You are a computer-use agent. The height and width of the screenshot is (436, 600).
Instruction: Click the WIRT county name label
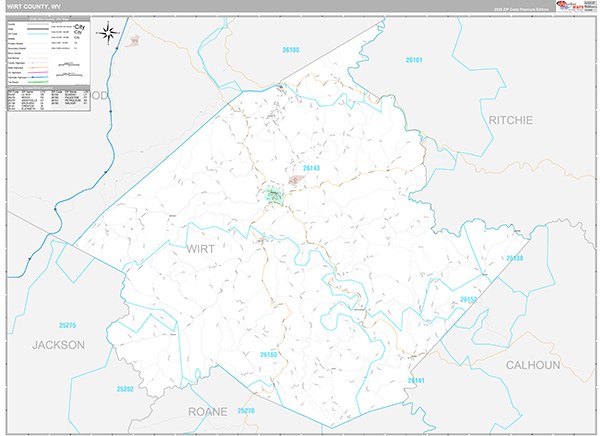[201, 249]
